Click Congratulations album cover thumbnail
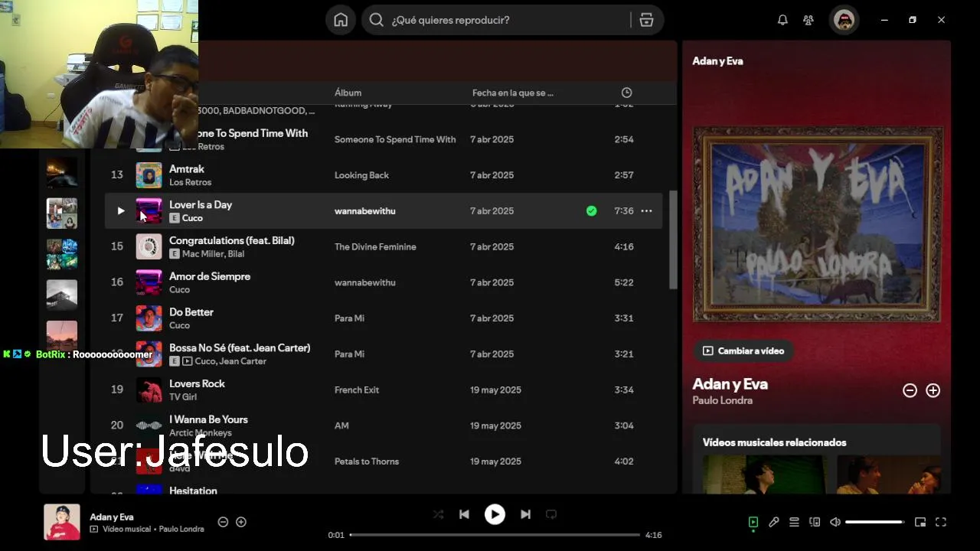 click(149, 246)
